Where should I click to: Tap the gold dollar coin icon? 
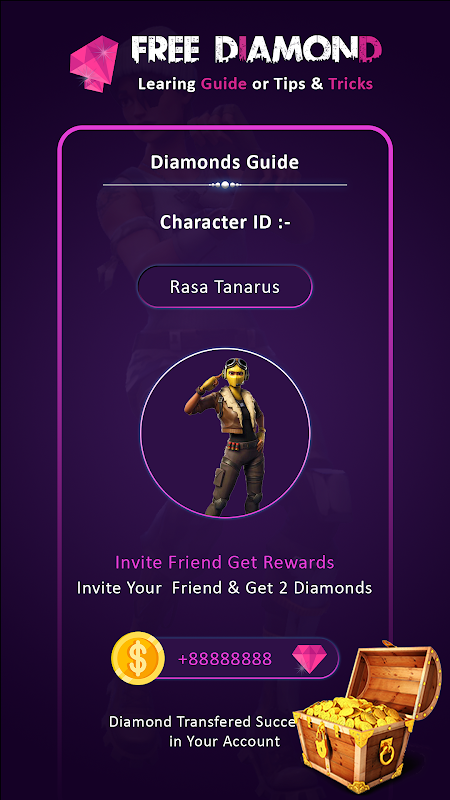(138, 658)
